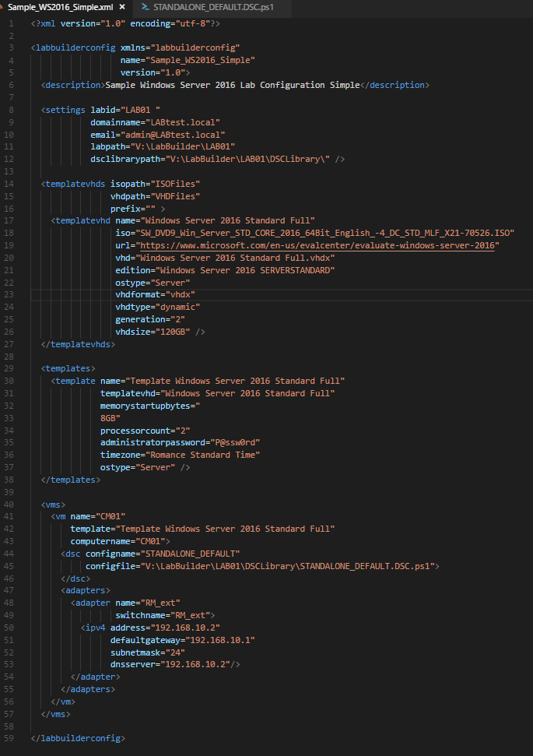Click the <vms> opening tag

click(x=53, y=505)
